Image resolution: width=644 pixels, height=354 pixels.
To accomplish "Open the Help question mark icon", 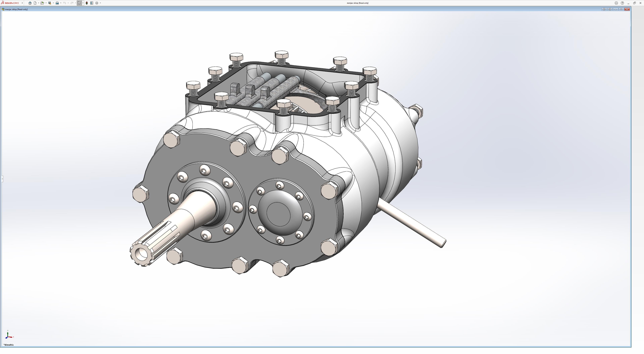I will [x=622, y=3].
